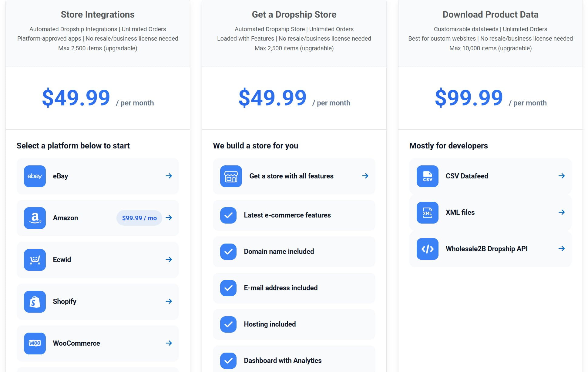Click 'Dashboard with Analytics' text
This screenshot has height=372, width=588.
283,360
